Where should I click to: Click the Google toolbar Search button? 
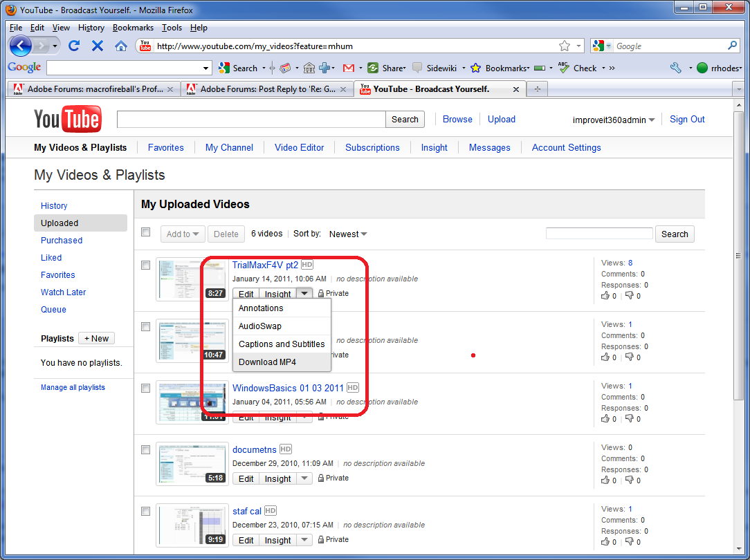[x=238, y=68]
